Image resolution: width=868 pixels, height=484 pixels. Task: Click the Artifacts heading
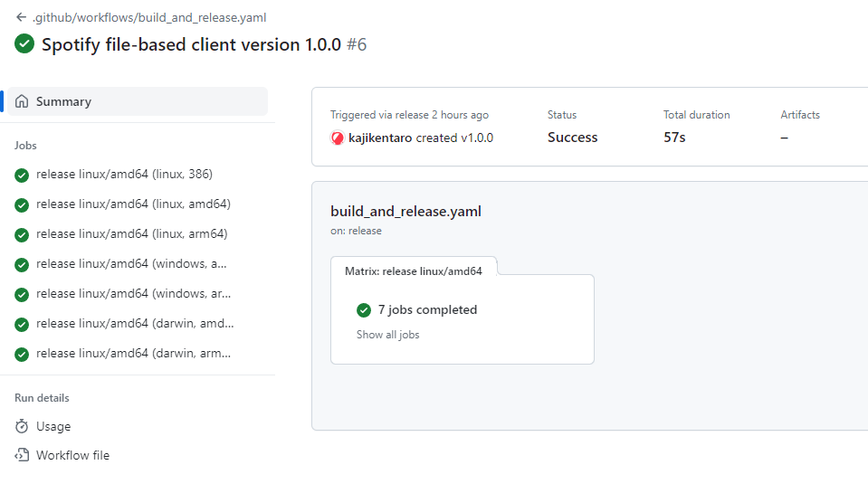click(x=800, y=115)
